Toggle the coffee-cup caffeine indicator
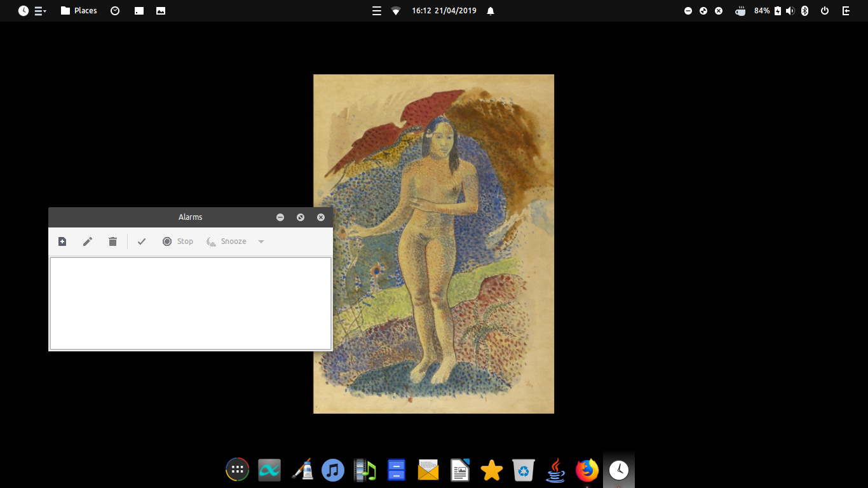 point(740,11)
